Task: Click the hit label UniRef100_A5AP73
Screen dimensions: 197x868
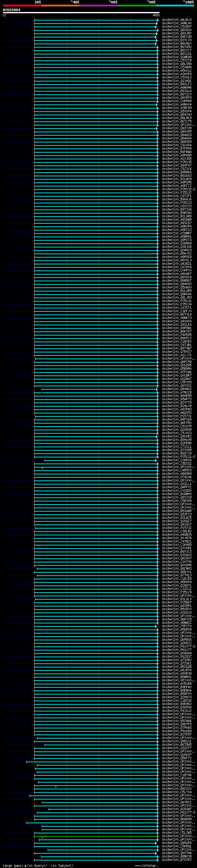Action: (176, 399)
